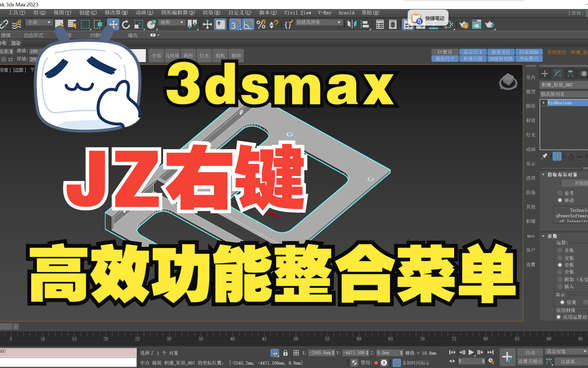The height and width of the screenshot is (368, 588).
Task: Click the 显示尺寸 button
Action: [473, 52]
